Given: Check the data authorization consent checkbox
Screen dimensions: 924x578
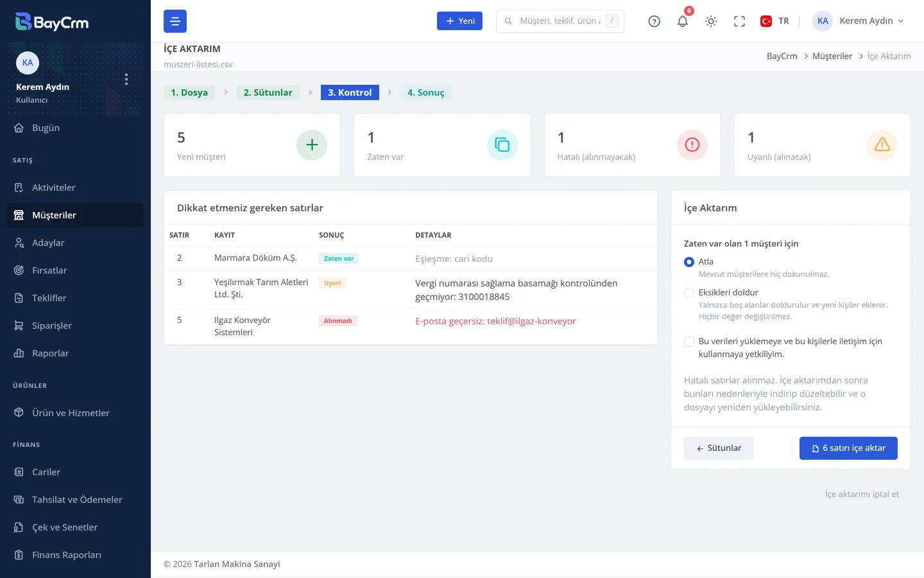Looking at the screenshot, I should pyautogui.click(x=689, y=342).
